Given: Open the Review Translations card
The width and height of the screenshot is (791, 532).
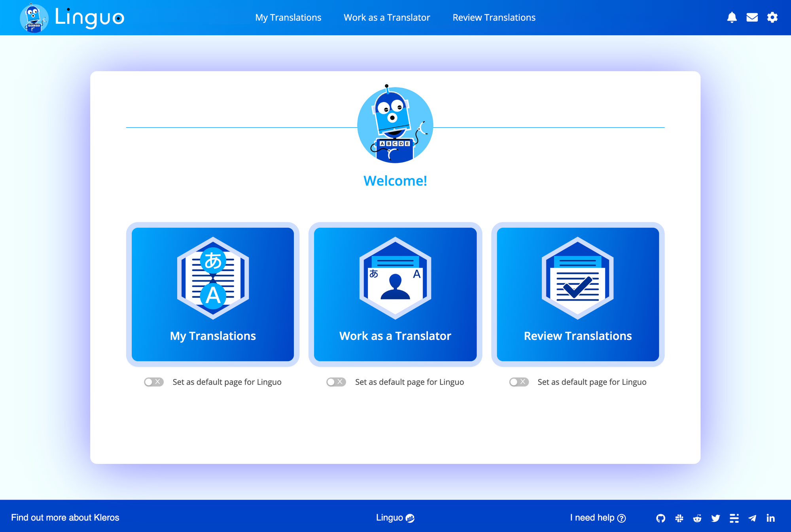Looking at the screenshot, I should pyautogui.click(x=577, y=294).
